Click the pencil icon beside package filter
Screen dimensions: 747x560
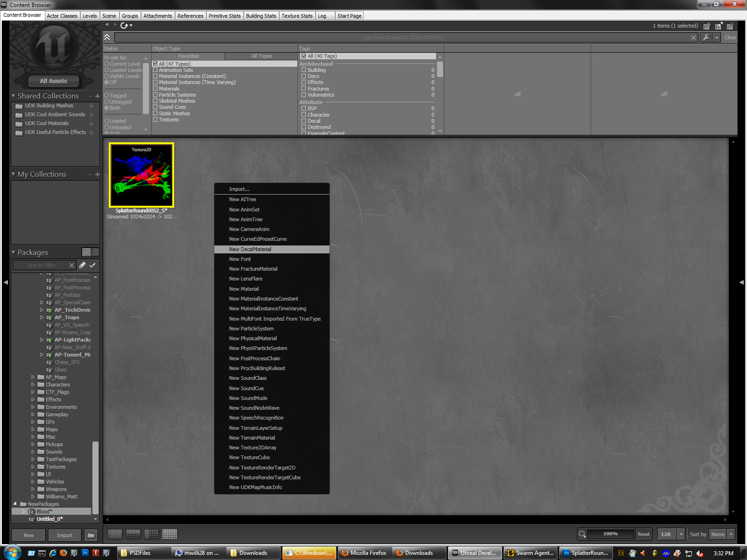[x=82, y=265]
